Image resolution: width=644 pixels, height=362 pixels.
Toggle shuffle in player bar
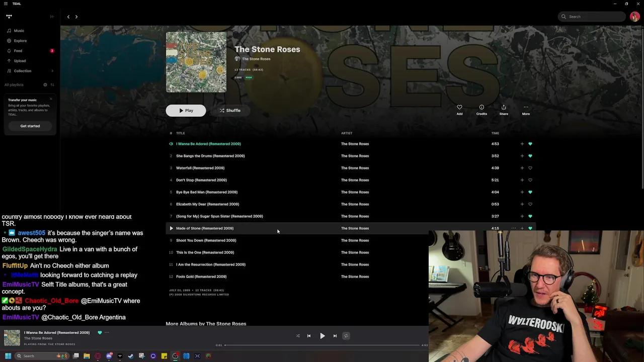pos(298,336)
